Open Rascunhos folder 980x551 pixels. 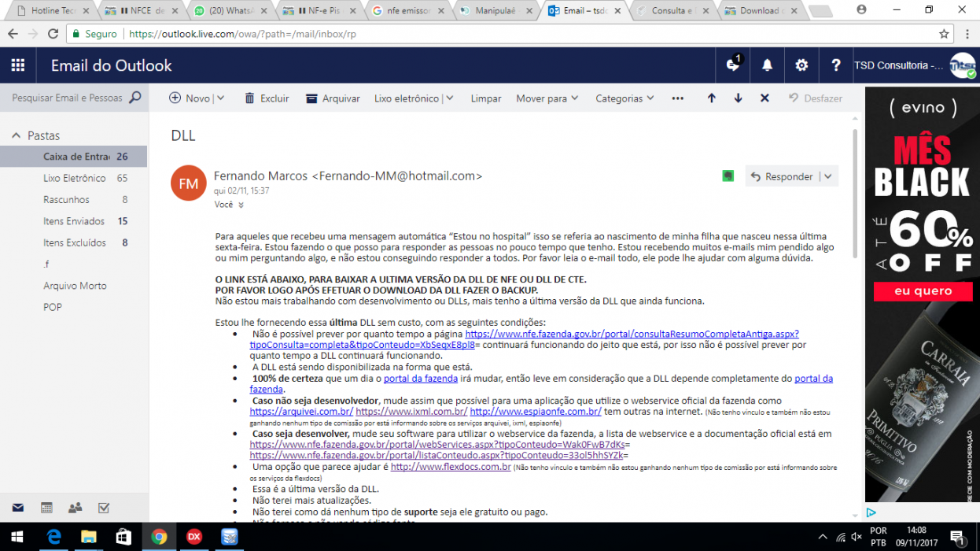(x=73, y=200)
